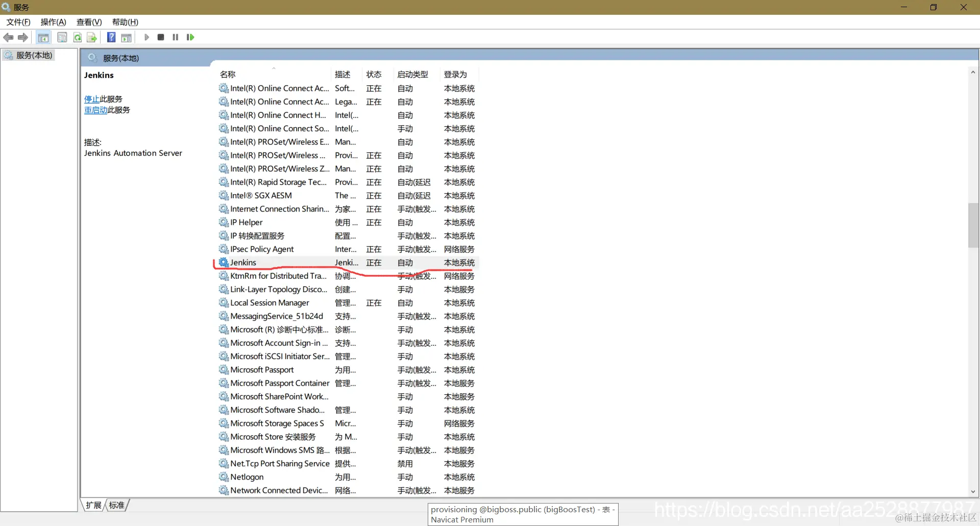The width and height of the screenshot is (980, 526).
Task: Click the vertical scrollbar thumb in services list
Action: click(973, 225)
